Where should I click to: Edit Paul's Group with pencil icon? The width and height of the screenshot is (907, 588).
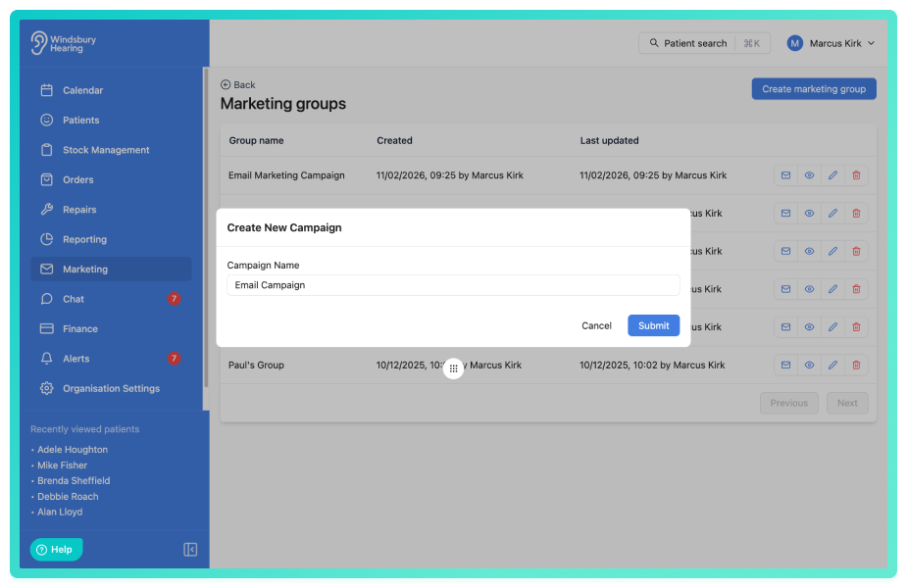832,365
